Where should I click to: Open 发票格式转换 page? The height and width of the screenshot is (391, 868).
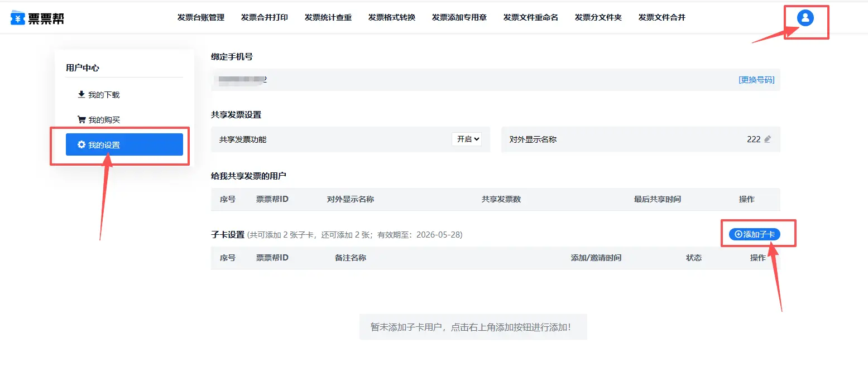(391, 18)
